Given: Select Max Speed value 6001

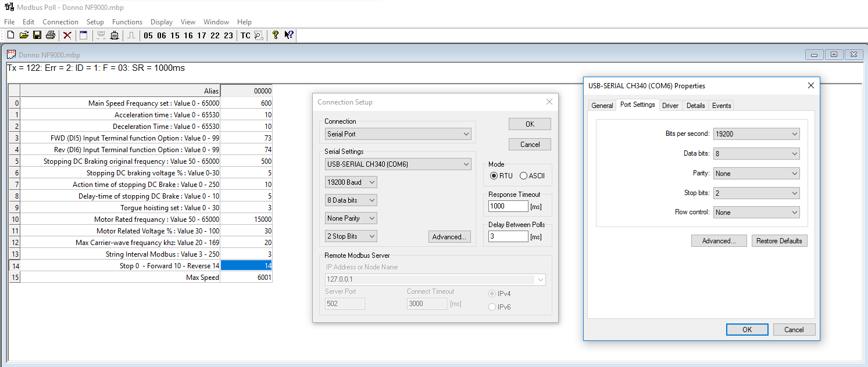Looking at the screenshot, I should click(247, 278).
